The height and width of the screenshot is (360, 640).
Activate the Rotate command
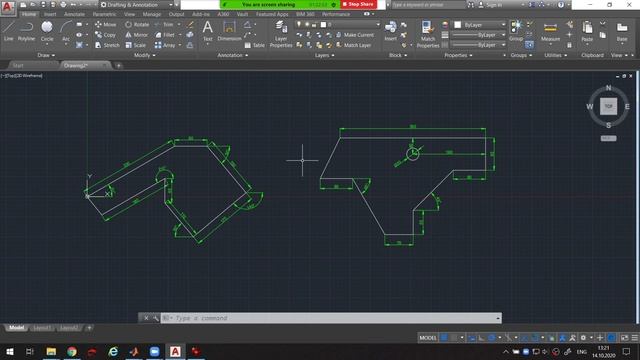137,24
